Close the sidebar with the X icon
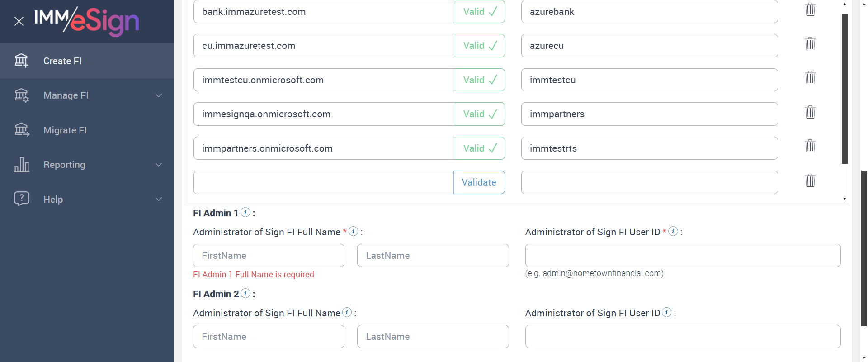868x362 pixels. [x=19, y=21]
